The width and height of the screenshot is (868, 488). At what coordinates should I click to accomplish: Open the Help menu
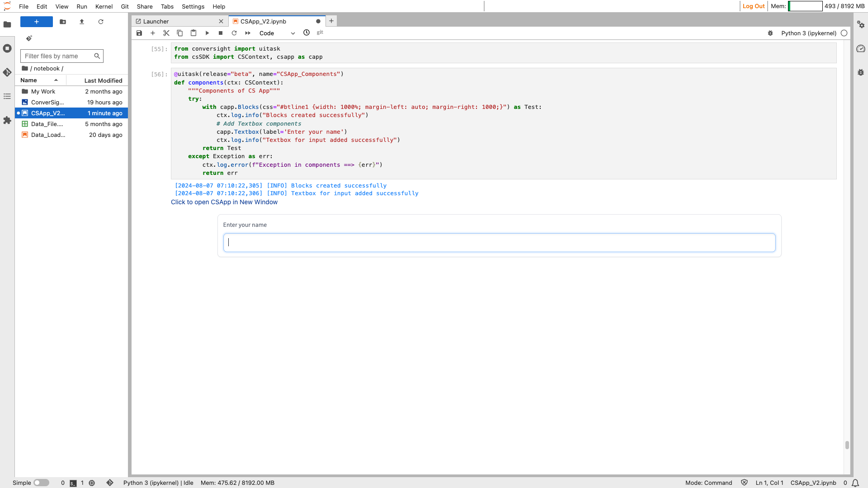(x=219, y=6)
